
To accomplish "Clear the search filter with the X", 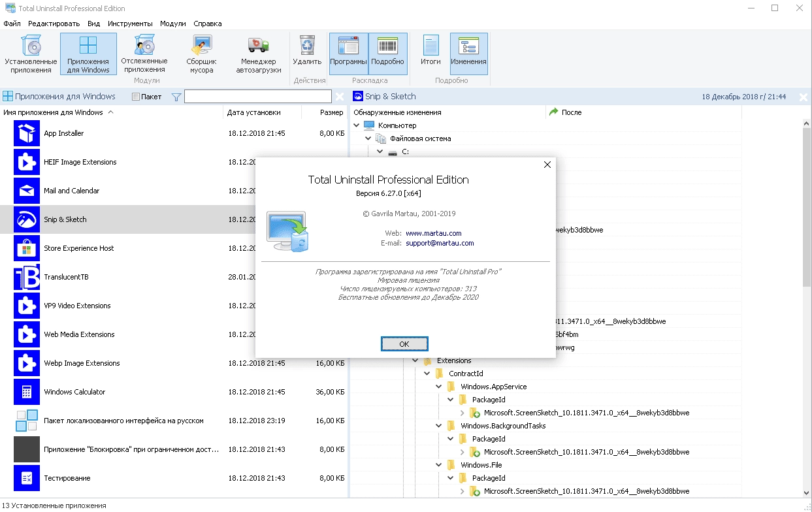I will tap(340, 97).
